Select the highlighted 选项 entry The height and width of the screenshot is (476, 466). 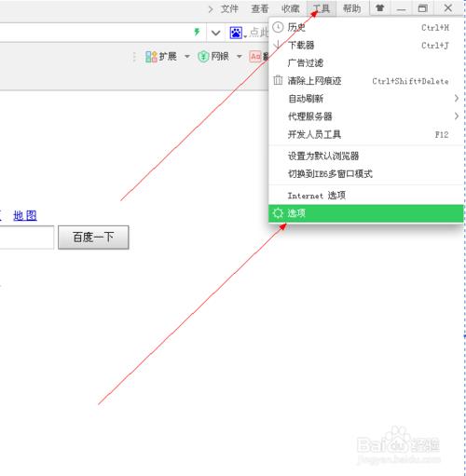click(366, 213)
